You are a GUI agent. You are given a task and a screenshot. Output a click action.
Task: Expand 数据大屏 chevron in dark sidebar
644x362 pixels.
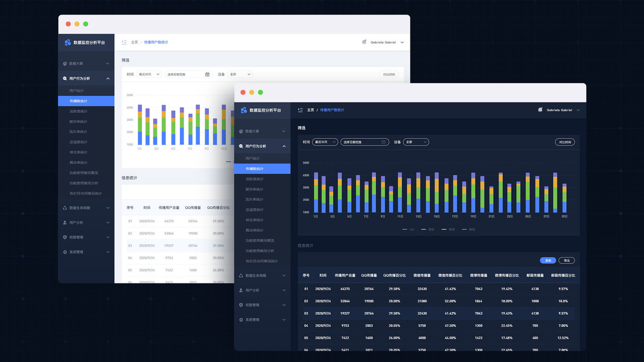[x=284, y=132]
